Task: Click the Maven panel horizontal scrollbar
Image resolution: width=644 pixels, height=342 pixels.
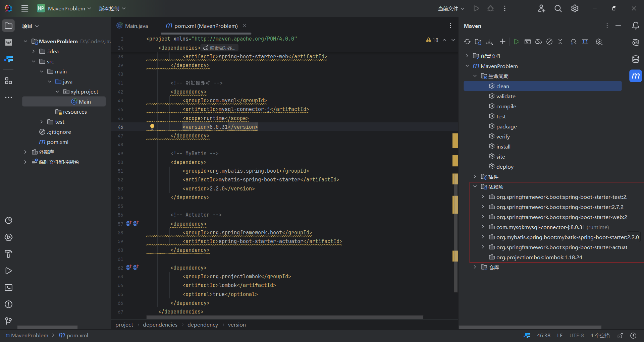Action: pyautogui.click(x=530, y=327)
